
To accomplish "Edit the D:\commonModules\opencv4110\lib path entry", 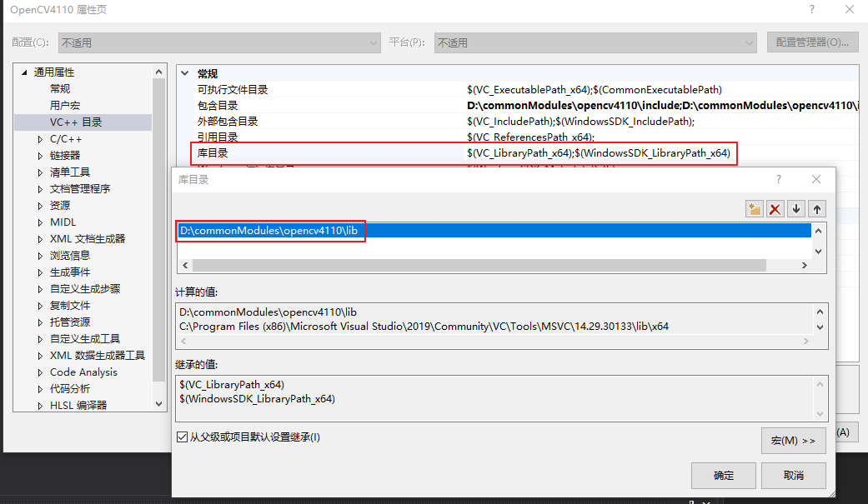I will pos(269,231).
